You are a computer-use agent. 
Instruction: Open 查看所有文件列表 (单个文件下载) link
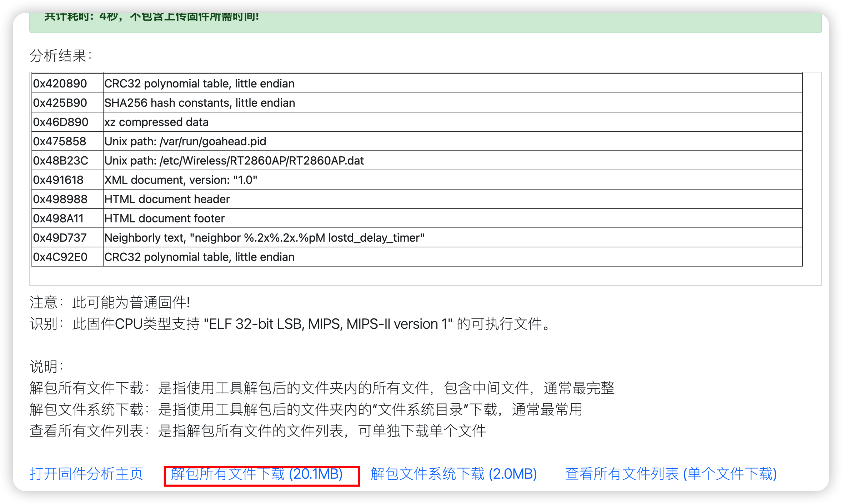(671, 474)
